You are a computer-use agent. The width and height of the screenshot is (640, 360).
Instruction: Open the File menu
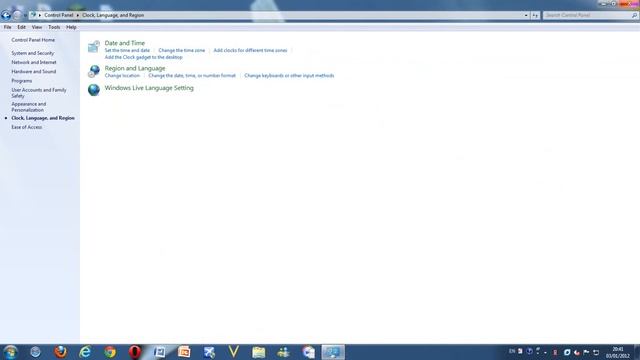[x=7, y=27]
